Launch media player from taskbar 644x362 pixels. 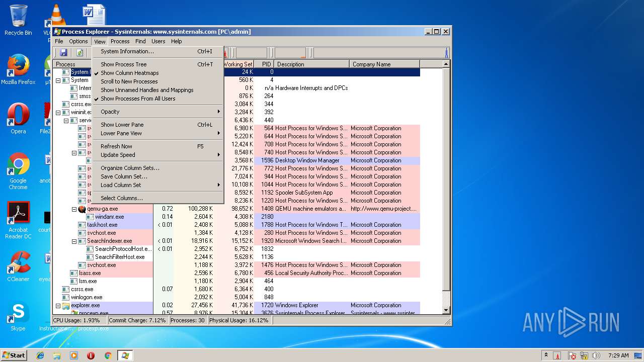tap(74, 355)
